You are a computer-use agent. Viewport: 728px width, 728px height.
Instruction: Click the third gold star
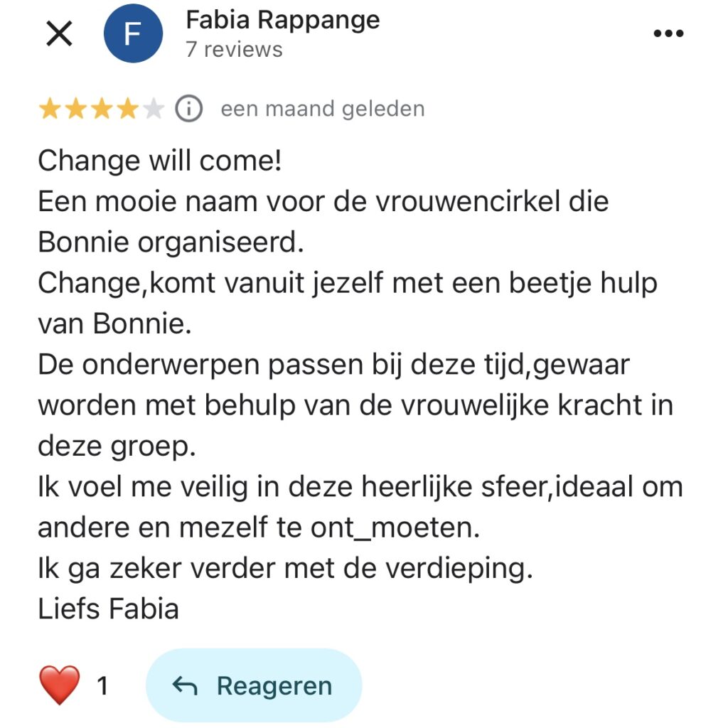point(102,109)
